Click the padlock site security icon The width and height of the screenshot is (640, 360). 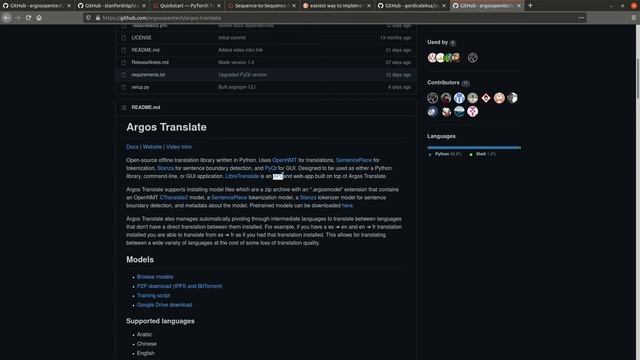point(98,18)
